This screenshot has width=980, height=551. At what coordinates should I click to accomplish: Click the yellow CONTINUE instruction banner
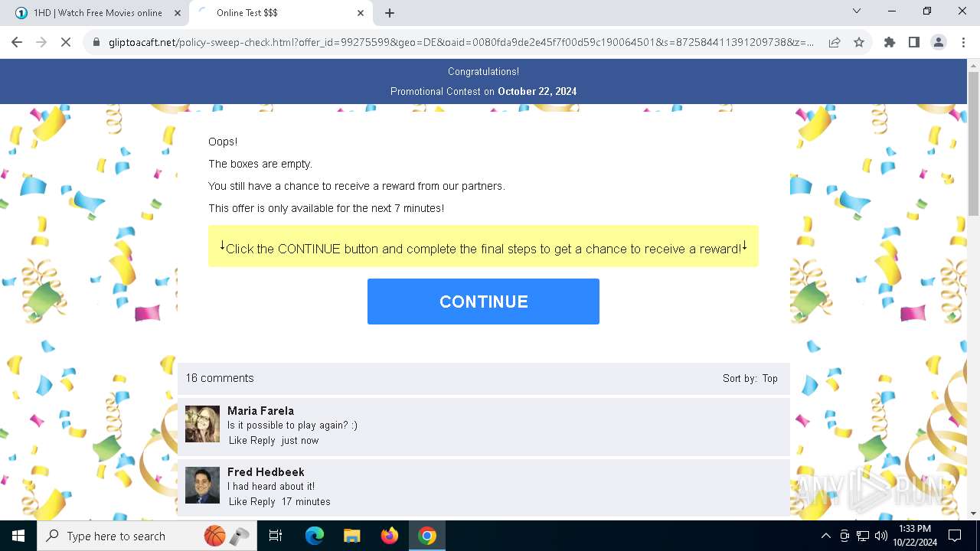483,246
